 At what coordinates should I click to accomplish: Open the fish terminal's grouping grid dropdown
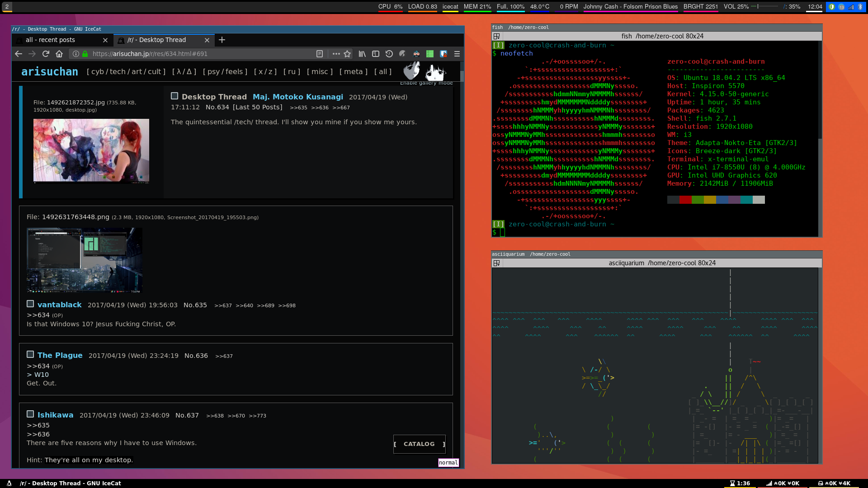click(x=496, y=36)
